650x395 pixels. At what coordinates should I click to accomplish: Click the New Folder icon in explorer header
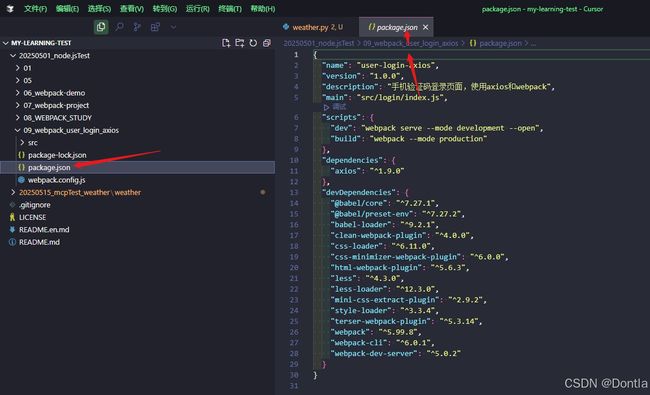click(x=240, y=43)
